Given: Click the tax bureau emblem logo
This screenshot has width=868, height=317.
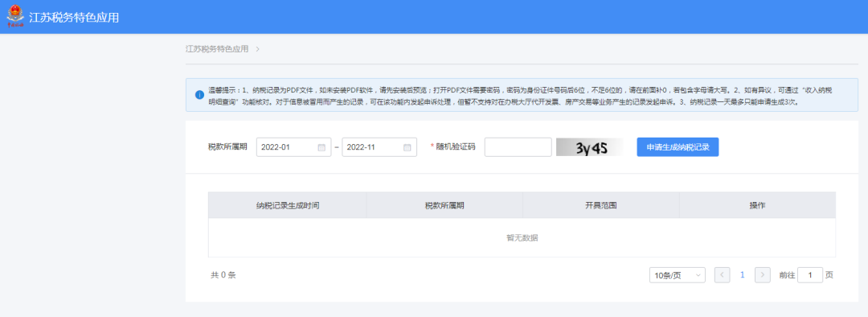Looking at the screenshot, I should click(15, 16).
